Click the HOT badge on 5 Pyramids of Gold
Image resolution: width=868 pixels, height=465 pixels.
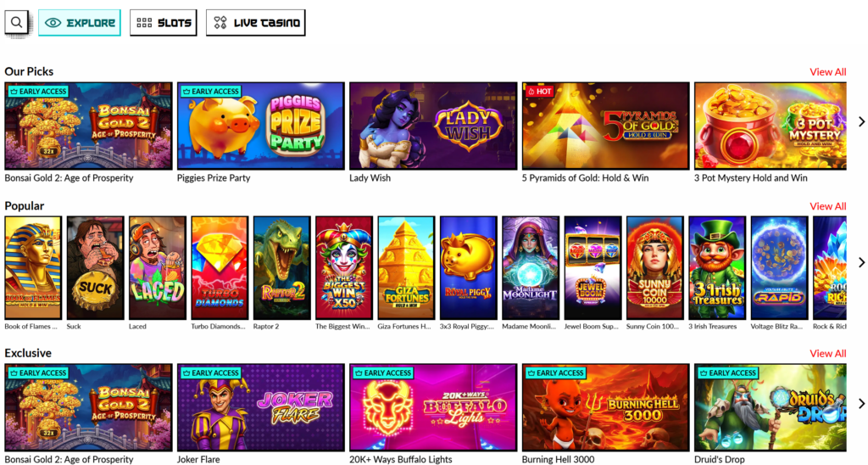[540, 92]
